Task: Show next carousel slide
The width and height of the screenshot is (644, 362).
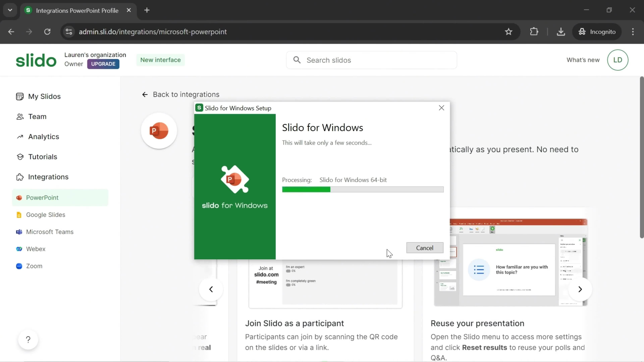Action: click(580, 289)
